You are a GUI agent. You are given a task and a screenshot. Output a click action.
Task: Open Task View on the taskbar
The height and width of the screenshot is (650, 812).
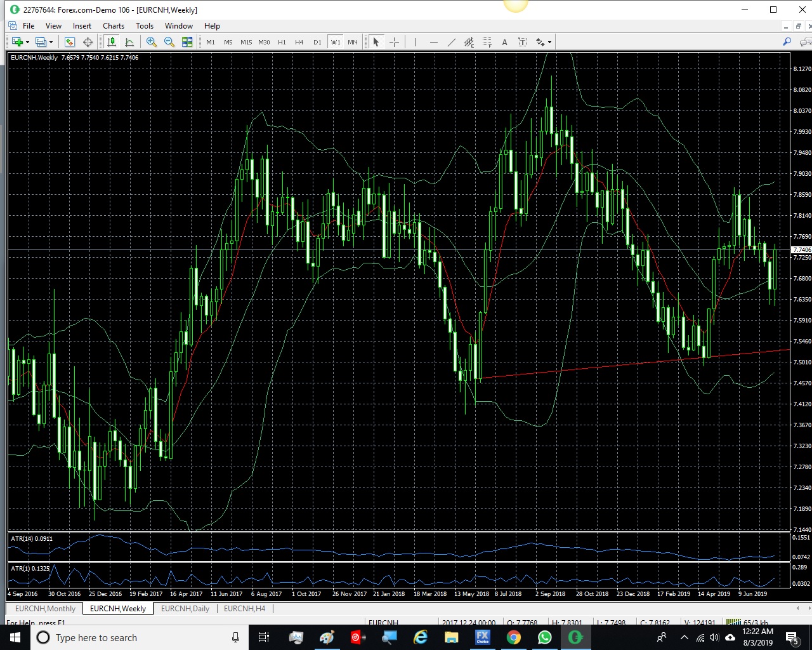[264, 637]
